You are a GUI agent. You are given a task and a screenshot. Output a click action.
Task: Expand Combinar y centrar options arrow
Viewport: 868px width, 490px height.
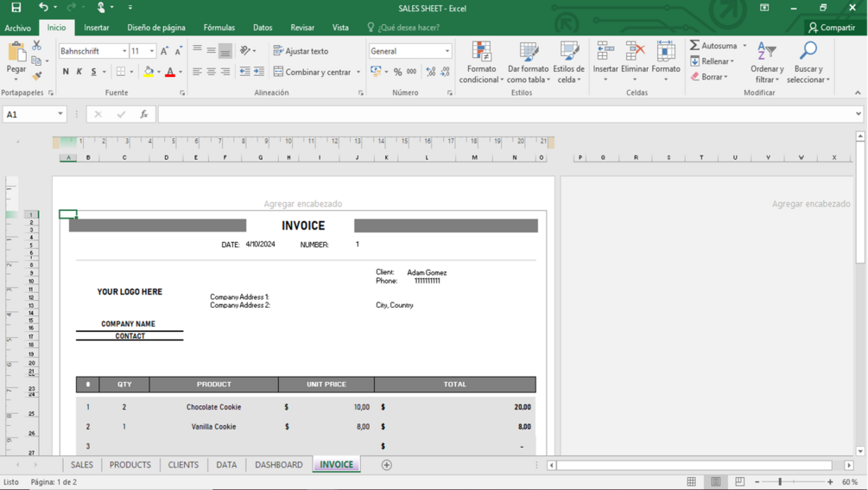coord(358,72)
